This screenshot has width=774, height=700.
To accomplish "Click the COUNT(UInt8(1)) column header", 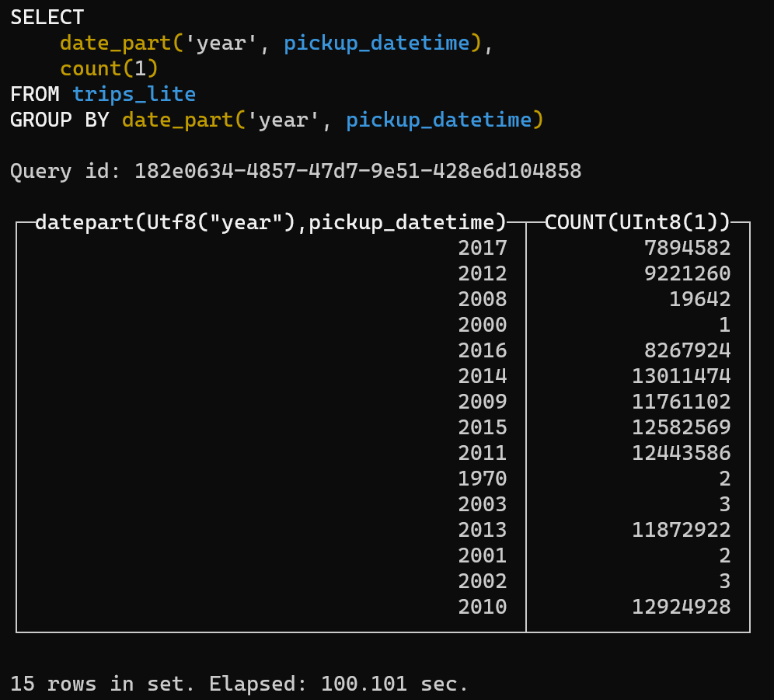I will coord(637,223).
